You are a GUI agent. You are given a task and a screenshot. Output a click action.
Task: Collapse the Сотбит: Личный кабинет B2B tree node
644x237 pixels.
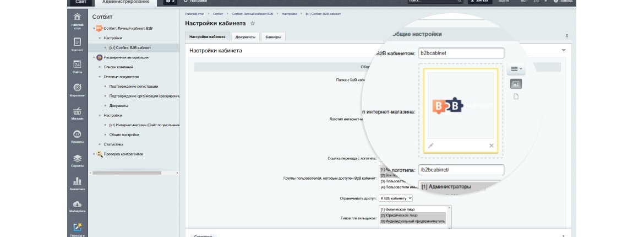94,29
